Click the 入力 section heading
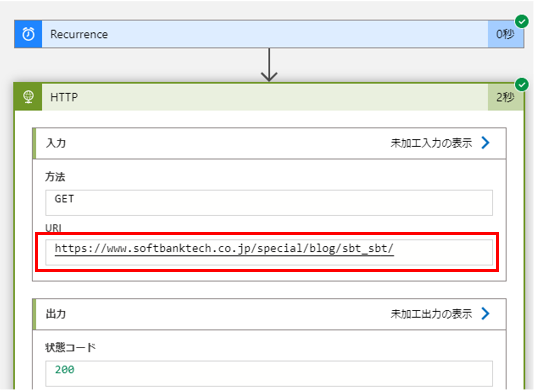This screenshot has height=390, width=534. (56, 143)
